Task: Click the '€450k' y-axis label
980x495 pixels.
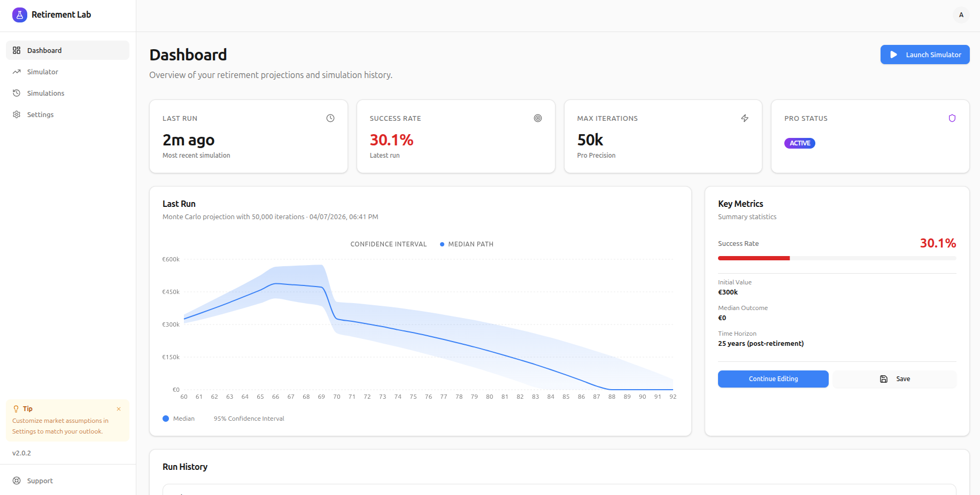Action: (171, 292)
